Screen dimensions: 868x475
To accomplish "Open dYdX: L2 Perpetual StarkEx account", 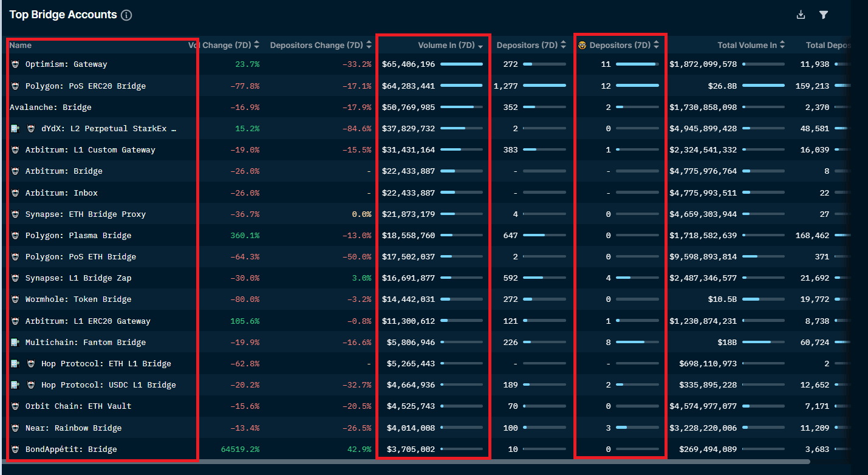I will coord(109,129).
